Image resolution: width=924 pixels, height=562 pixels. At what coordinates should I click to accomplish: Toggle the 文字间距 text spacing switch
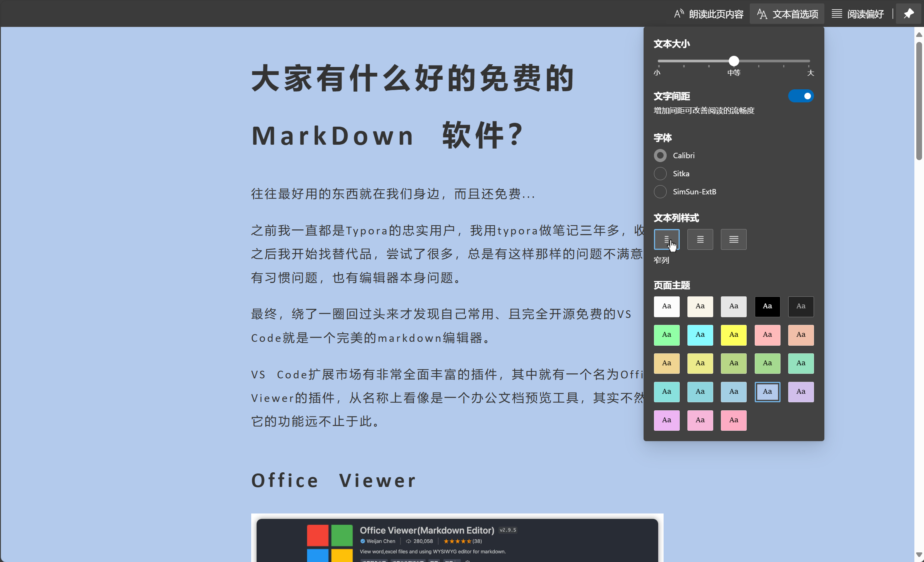point(801,96)
